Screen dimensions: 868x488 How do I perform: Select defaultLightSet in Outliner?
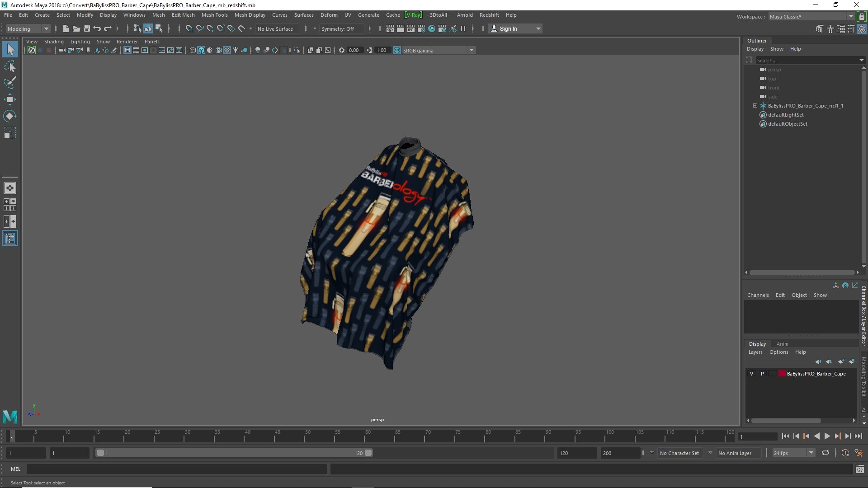coord(786,115)
